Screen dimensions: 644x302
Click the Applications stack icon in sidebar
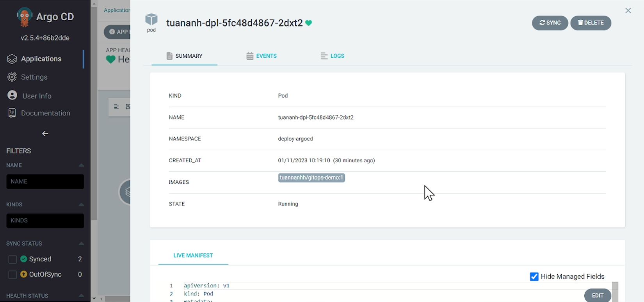(12, 59)
